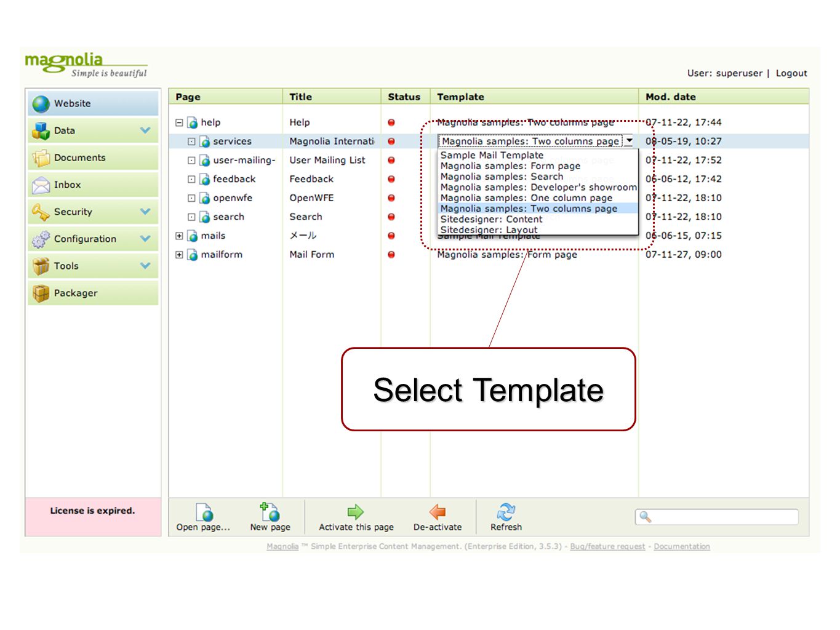Screen dimensions: 840x630
Task: Click the page icon beside mailform
Action: pyautogui.click(x=193, y=255)
